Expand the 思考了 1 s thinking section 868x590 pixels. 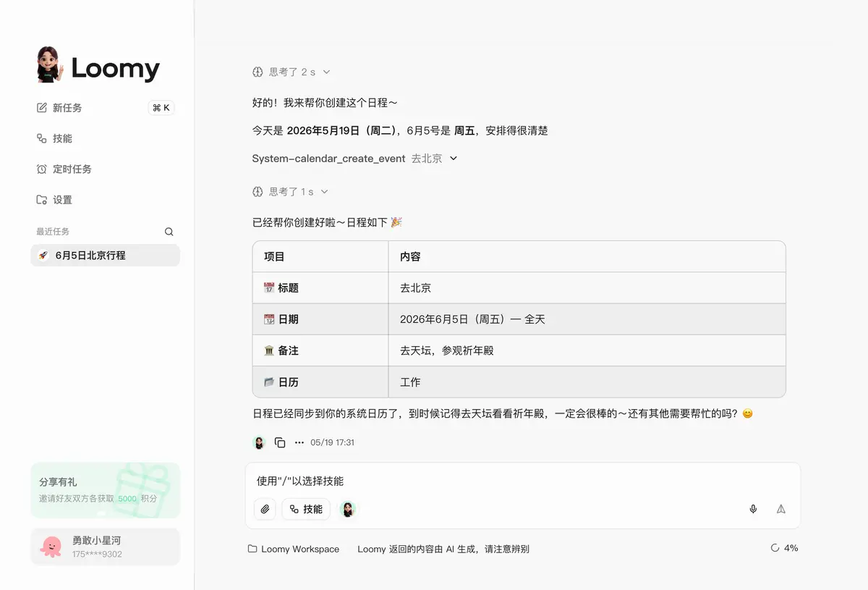(290, 192)
